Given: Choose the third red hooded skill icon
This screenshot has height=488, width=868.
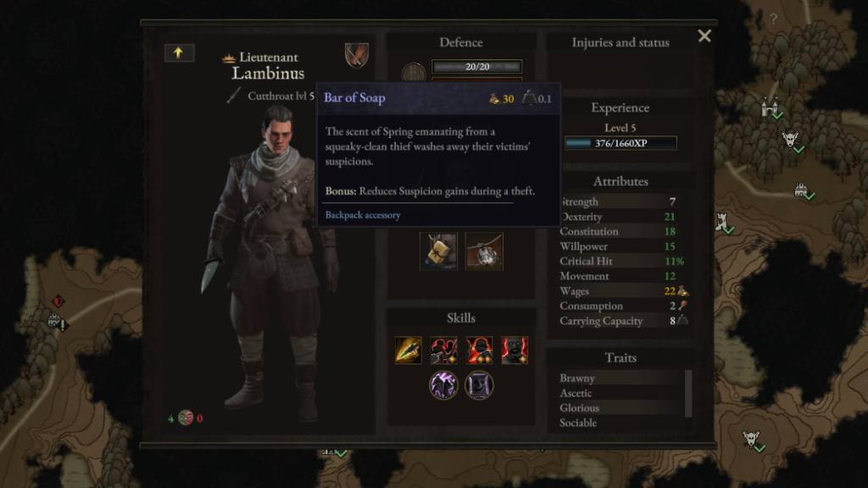Looking at the screenshot, I should (x=480, y=350).
